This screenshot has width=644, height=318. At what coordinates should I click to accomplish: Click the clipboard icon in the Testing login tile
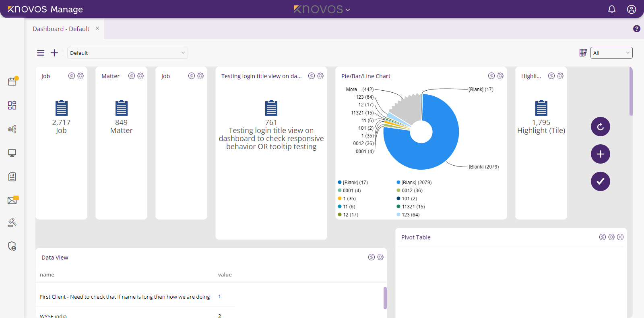pyautogui.click(x=271, y=108)
